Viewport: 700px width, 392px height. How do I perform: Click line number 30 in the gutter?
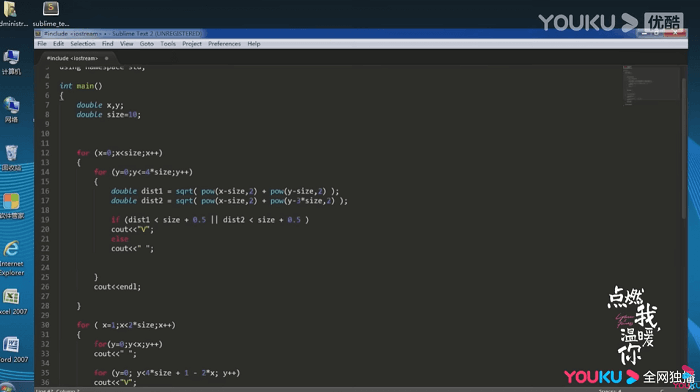coord(45,325)
